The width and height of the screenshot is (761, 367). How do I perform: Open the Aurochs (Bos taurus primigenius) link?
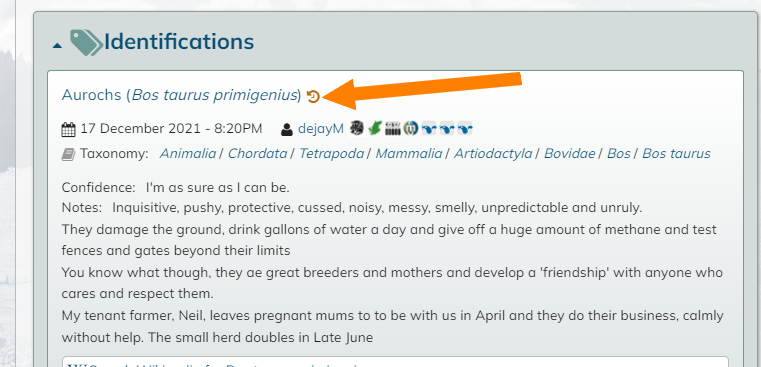pos(182,95)
